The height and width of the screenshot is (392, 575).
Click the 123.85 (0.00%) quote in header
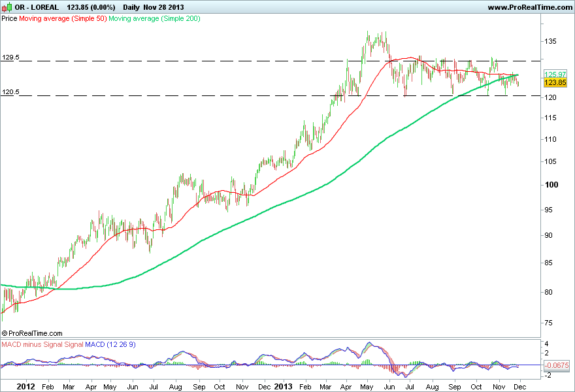pyautogui.click(x=91, y=7)
